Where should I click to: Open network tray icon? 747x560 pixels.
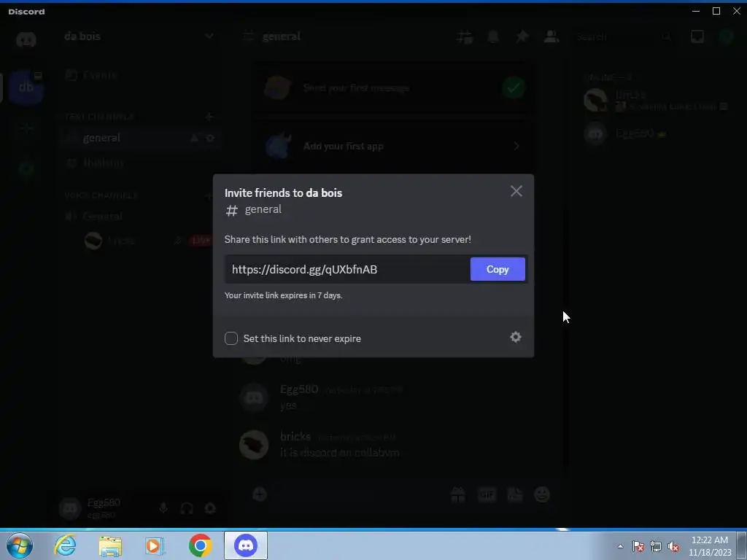coord(656,546)
